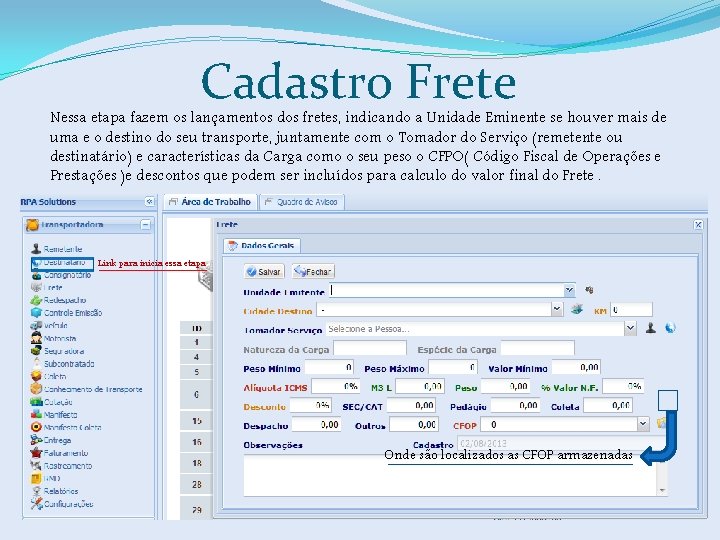720x540 pixels.
Task: Open Destinatário in the sidebar
Action: pyautogui.click(x=59, y=262)
